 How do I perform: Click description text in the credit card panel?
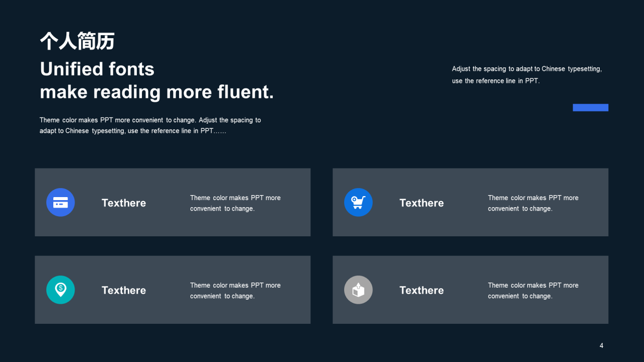235,203
